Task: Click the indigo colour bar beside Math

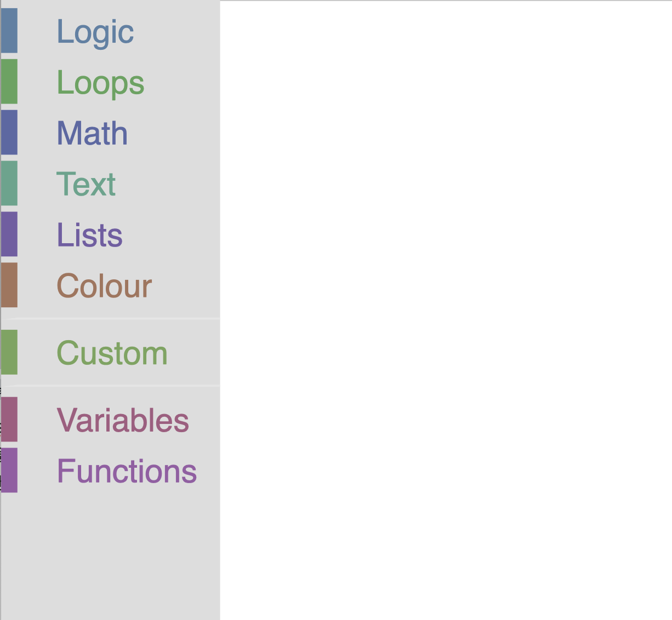Action: pyautogui.click(x=9, y=133)
